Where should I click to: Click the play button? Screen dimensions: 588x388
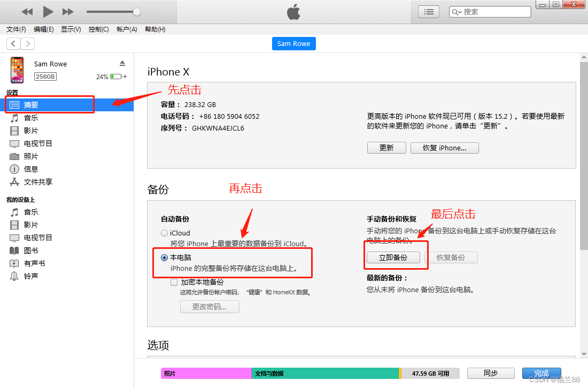48,12
